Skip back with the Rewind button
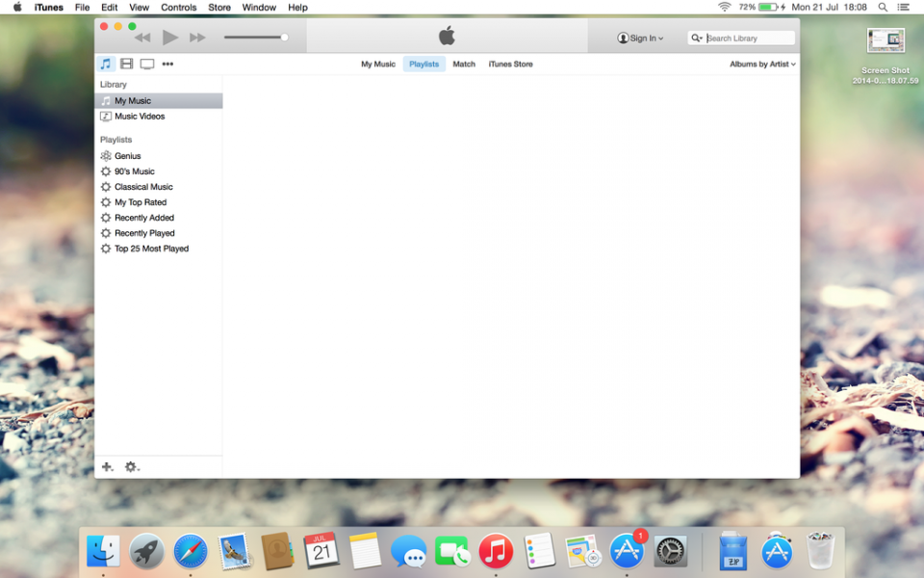924x578 pixels. tap(142, 38)
